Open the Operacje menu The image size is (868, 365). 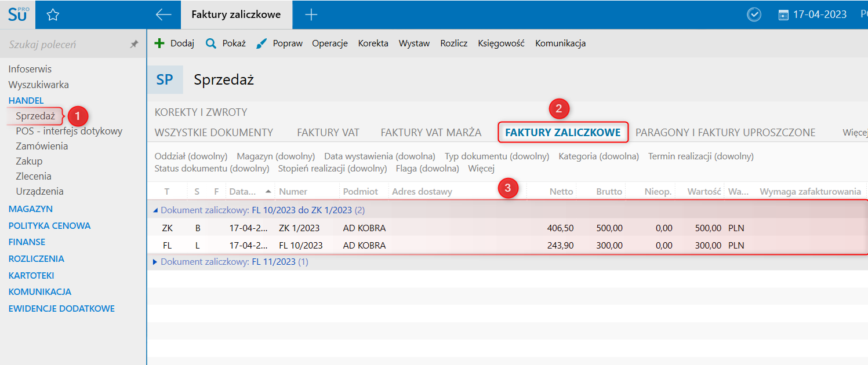point(329,43)
